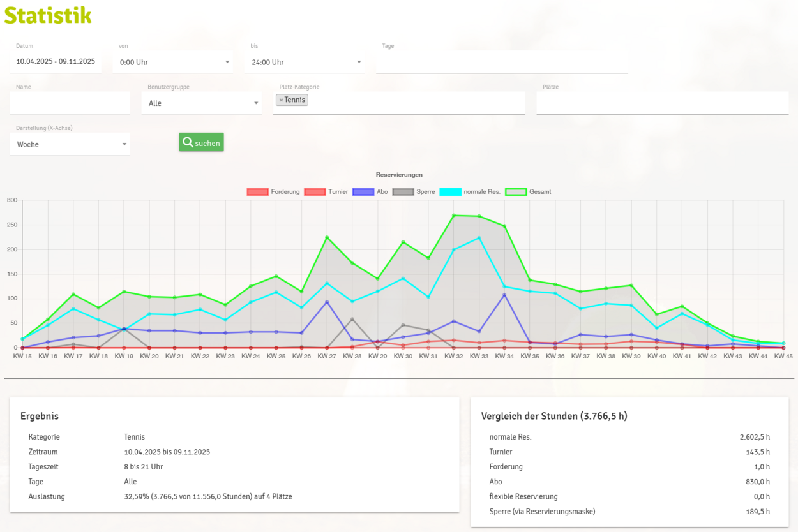Hide the Abo series in the legend
The width and height of the screenshot is (798, 532).
(x=371, y=191)
